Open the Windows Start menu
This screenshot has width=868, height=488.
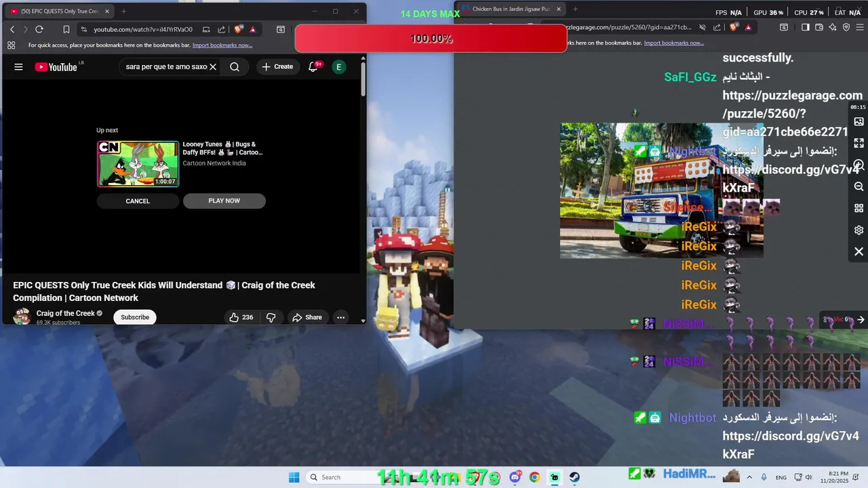pos(294,477)
